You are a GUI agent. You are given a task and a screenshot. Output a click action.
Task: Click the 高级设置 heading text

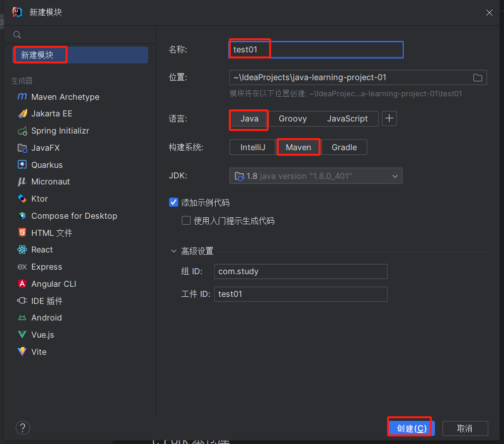(197, 251)
